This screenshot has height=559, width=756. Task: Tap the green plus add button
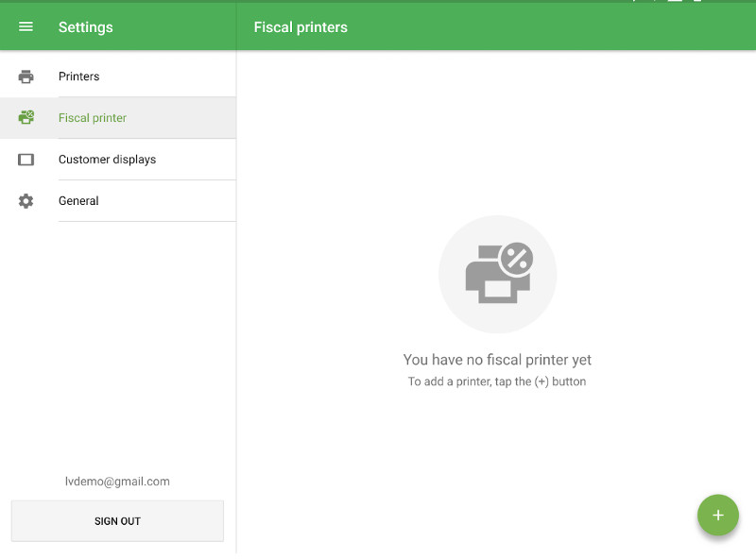pyautogui.click(x=718, y=516)
